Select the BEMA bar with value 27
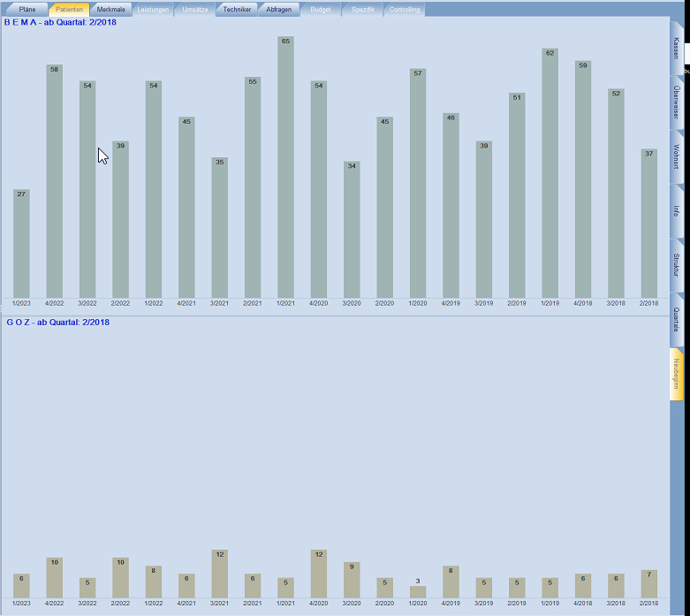690x616 pixels. 21,243
